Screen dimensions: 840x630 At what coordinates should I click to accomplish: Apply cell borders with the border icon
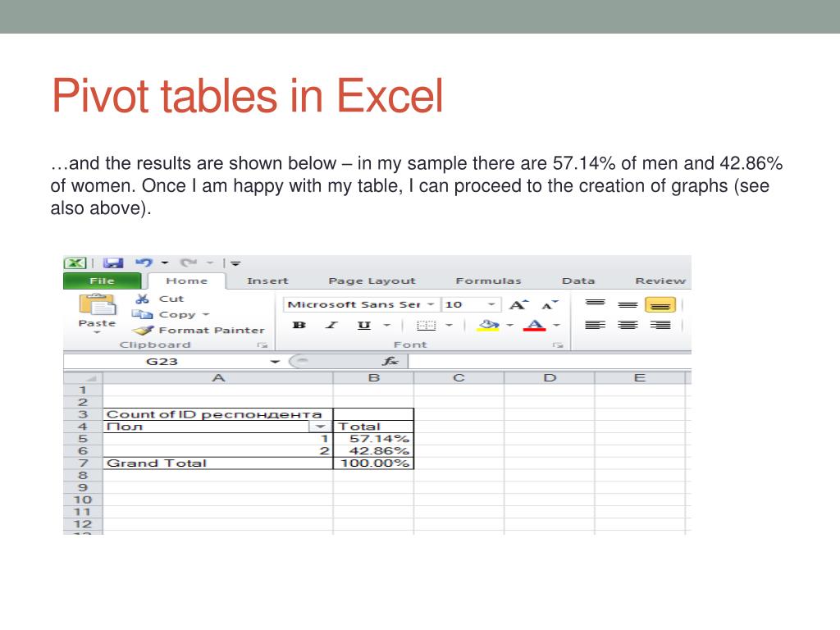[426, 325]
